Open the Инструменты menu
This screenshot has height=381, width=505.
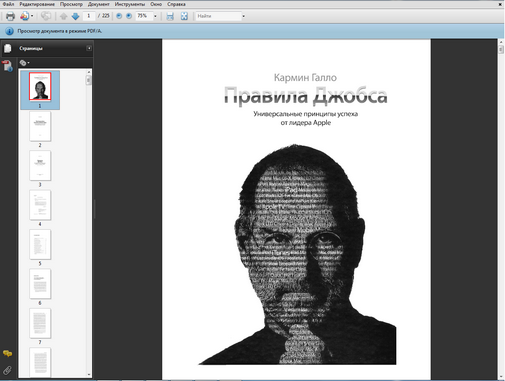click(130, 4)
